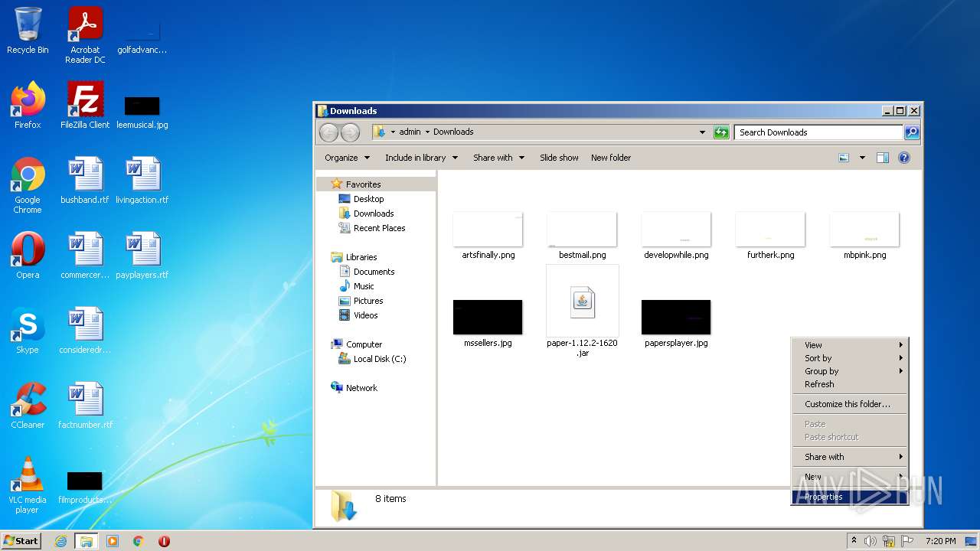980x551 pixels.
Task: Open address bar history dropdown arrow
Action: coord(702,132)
